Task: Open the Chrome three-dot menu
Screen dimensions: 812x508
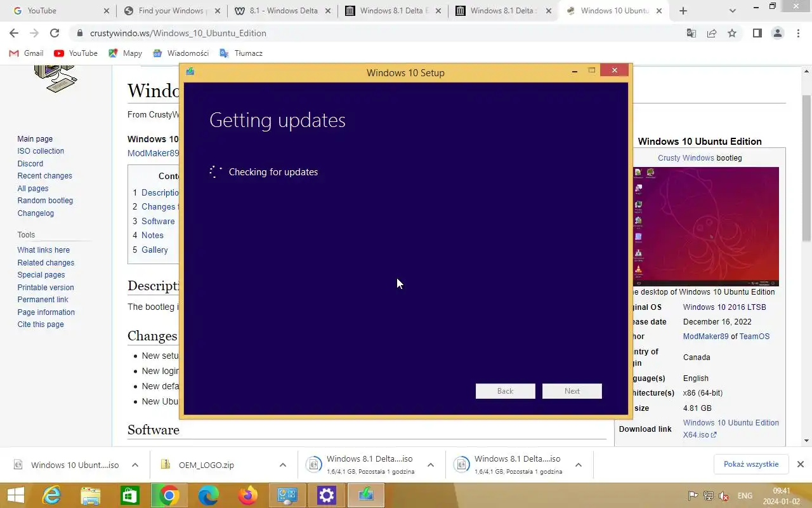Action: [798, 33]
